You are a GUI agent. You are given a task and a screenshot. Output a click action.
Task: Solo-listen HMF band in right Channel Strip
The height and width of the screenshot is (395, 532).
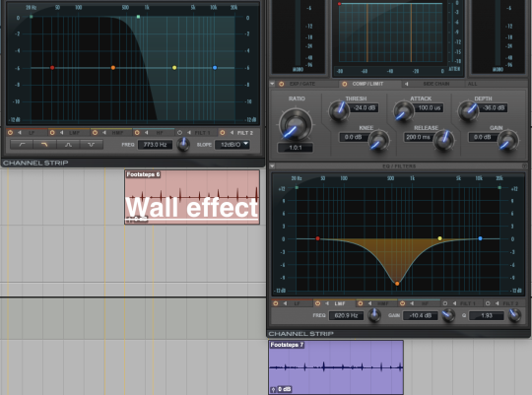click(x=369, y=303)
